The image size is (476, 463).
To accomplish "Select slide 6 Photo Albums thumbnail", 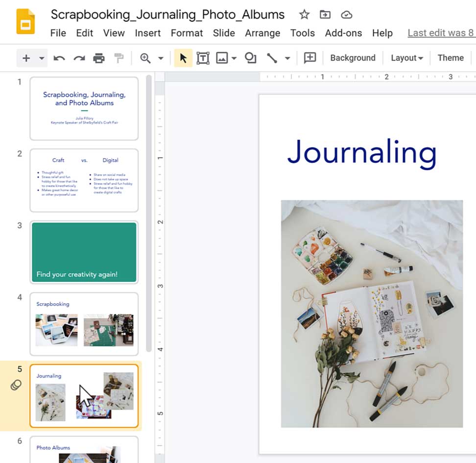I will coord(84,450).
